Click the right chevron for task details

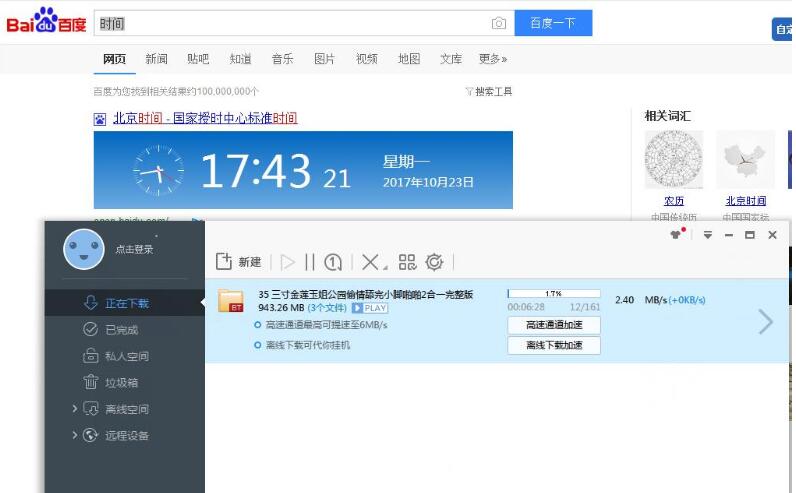pyautogui.click(x=766, y=322)
